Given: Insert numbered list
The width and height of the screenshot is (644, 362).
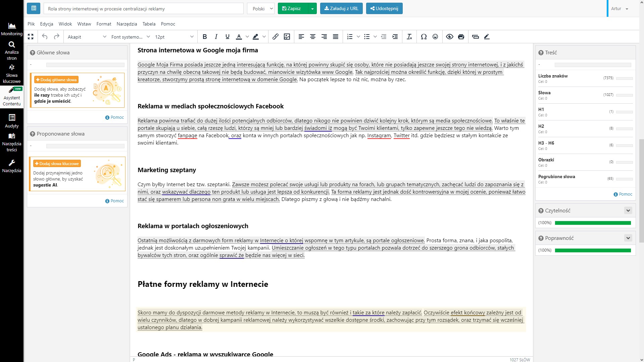Looking at the screenshot, I should [x=350, y=37].
